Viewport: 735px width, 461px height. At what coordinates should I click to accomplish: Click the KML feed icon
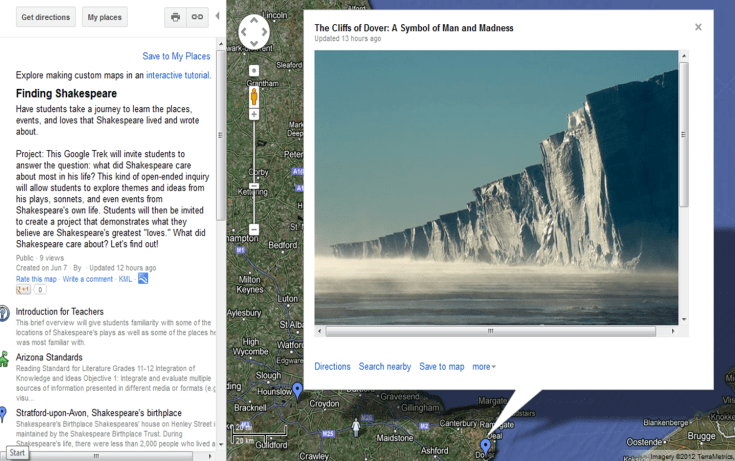(143, 279)
